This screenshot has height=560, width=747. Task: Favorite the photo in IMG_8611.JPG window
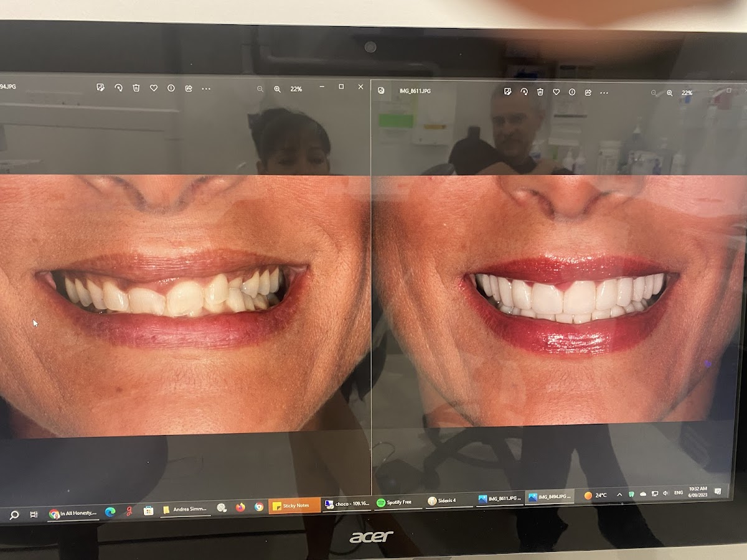[556, 92]
